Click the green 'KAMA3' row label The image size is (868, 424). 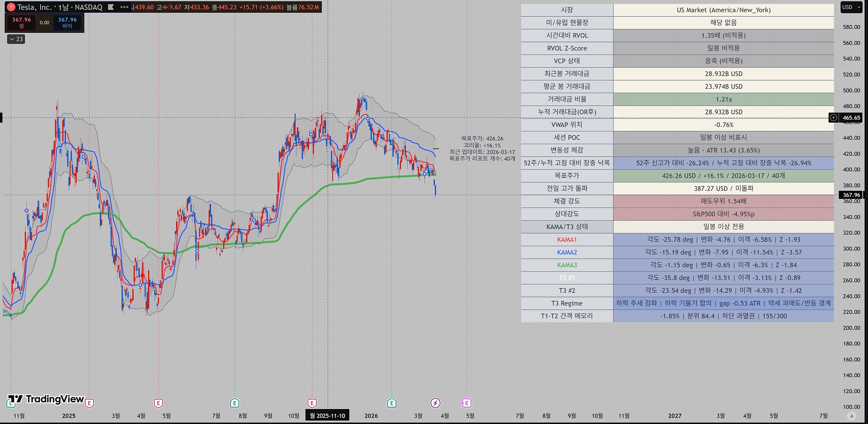(567, 265)
